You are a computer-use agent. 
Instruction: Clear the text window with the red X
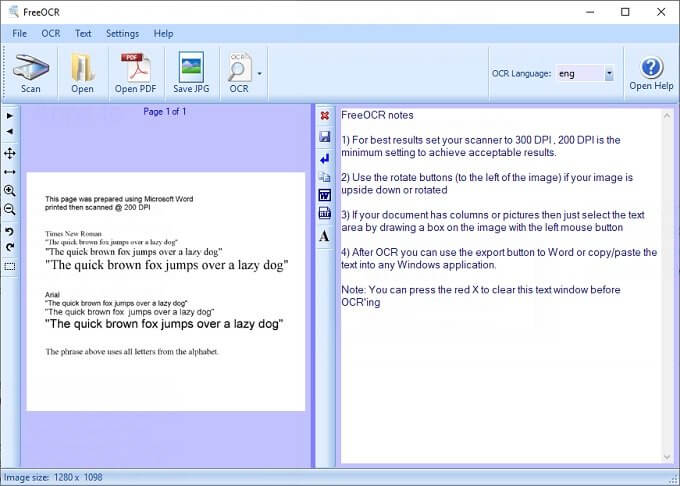coord(324,116)
